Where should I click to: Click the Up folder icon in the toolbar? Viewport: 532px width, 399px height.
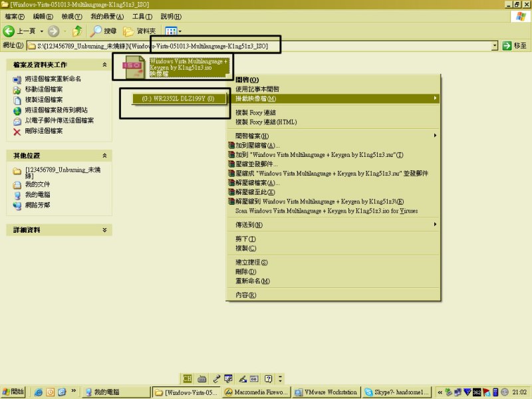pos(77,31)
